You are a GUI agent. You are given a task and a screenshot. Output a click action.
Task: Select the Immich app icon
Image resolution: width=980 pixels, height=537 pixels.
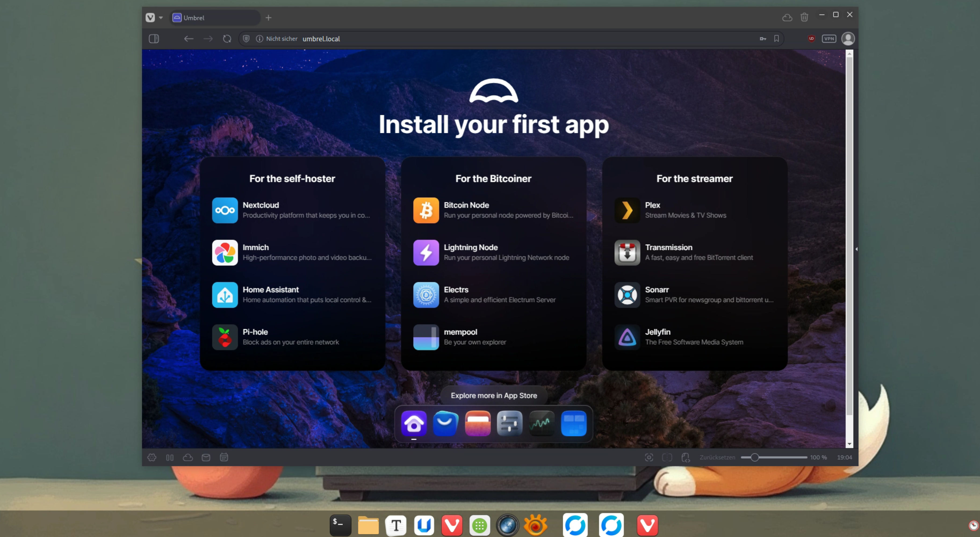tap(225, 252)
